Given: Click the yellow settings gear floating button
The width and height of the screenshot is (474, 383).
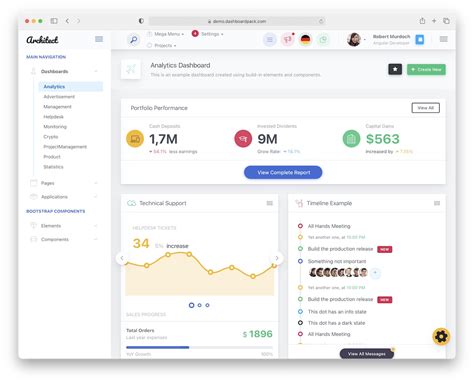Looking at the screenshot, I should click(441, 337).
